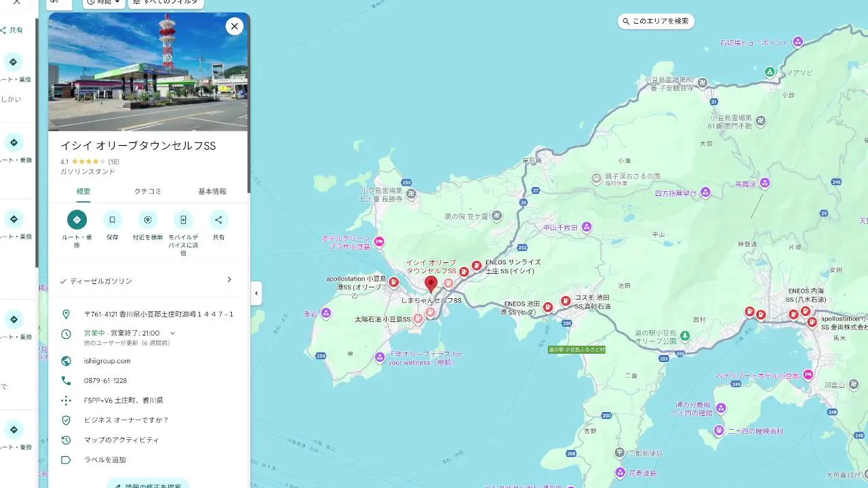Click the 二面郵便局 post office marker
The height and width of the screenshot is (488, 868).
[620, 452]
